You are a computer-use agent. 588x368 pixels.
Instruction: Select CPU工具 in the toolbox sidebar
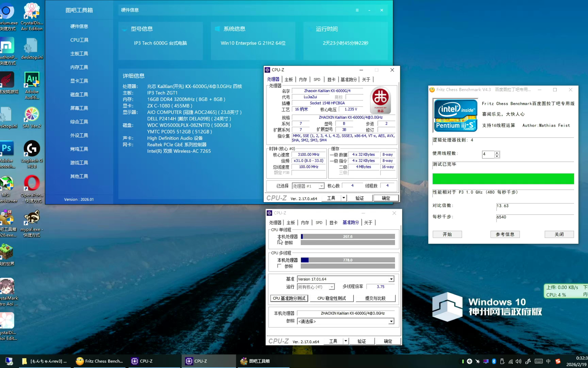79,40
